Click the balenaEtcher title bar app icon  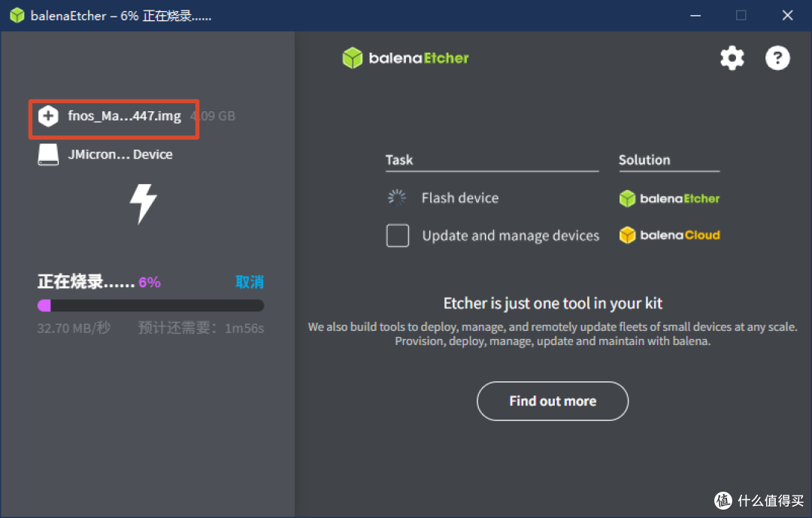coord(17,16)
